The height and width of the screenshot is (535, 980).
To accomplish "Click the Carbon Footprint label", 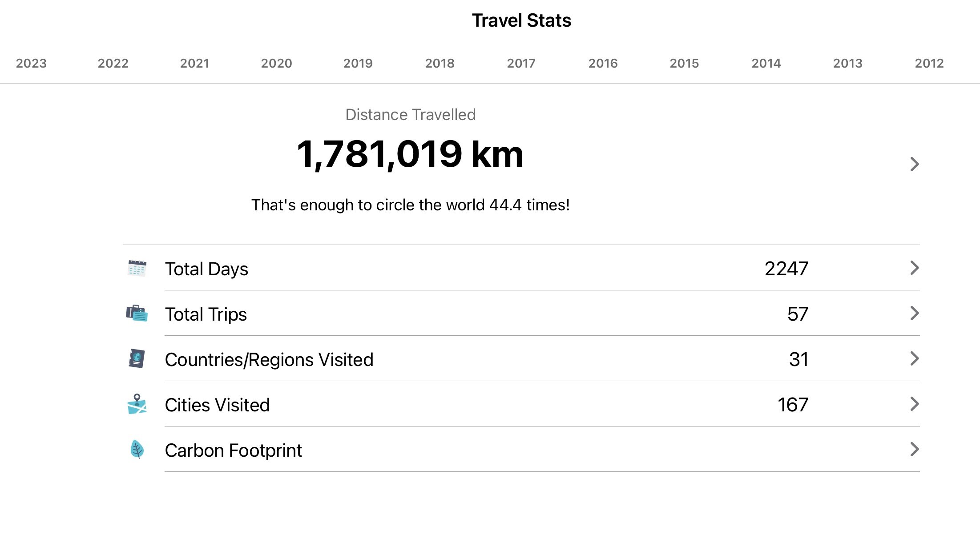I will click(x=233, y=451).
